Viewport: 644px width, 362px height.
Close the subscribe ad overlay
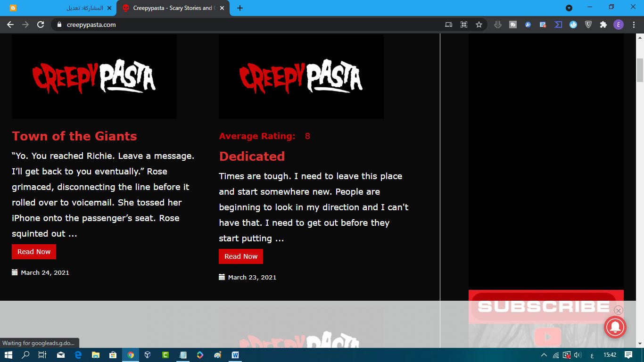click(619, 310)
